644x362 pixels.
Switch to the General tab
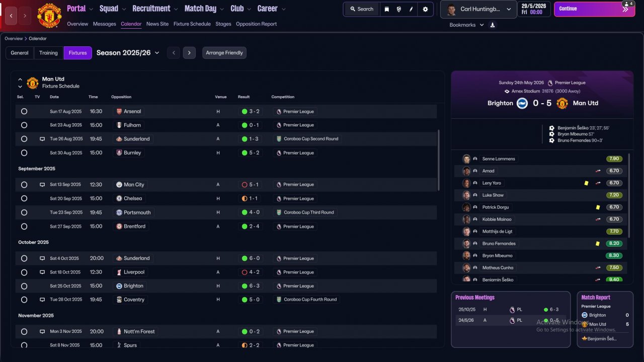tap(20, 53)
